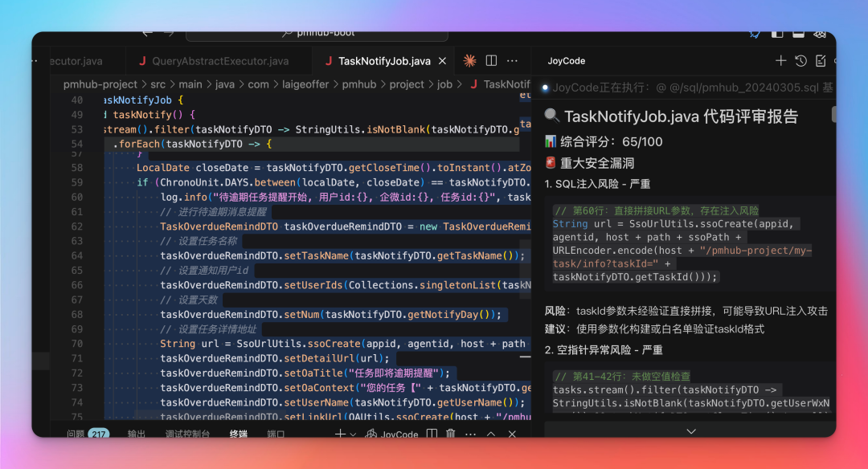Click Java file icon on TaskNotifyJob.java tab
The height and width of the screenshot is (469, 868).
click(x=328, y=61)
